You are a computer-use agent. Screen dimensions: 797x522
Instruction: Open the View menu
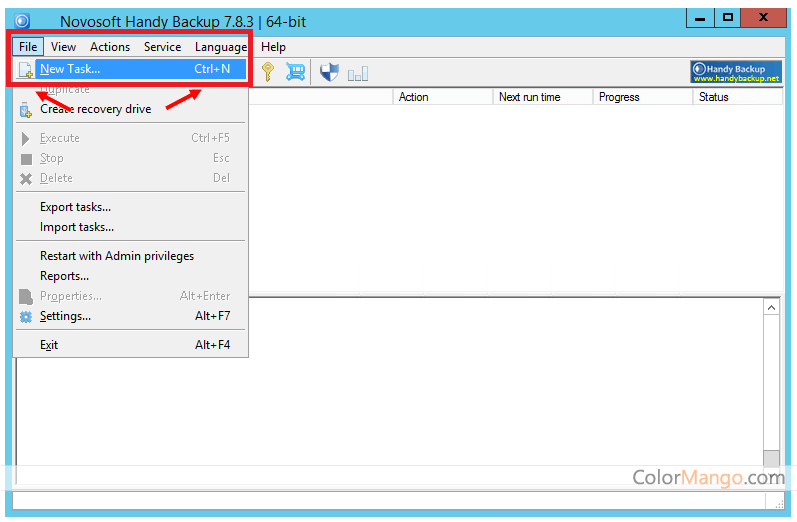(x=63, y=47)
